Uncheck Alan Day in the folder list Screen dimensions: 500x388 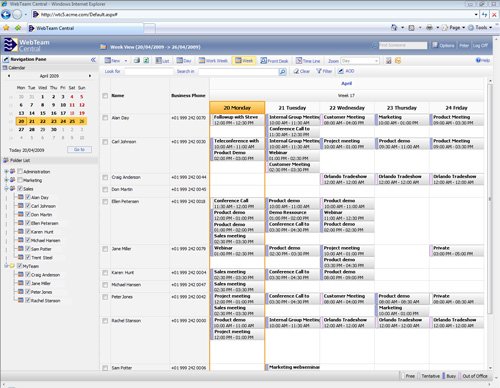pyautogui.click(x=28, y=197)
